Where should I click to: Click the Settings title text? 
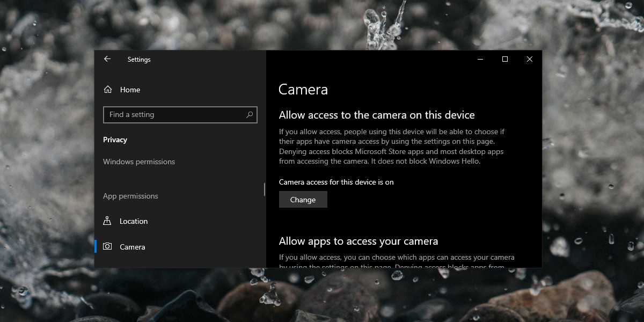[x=139, y=60]
